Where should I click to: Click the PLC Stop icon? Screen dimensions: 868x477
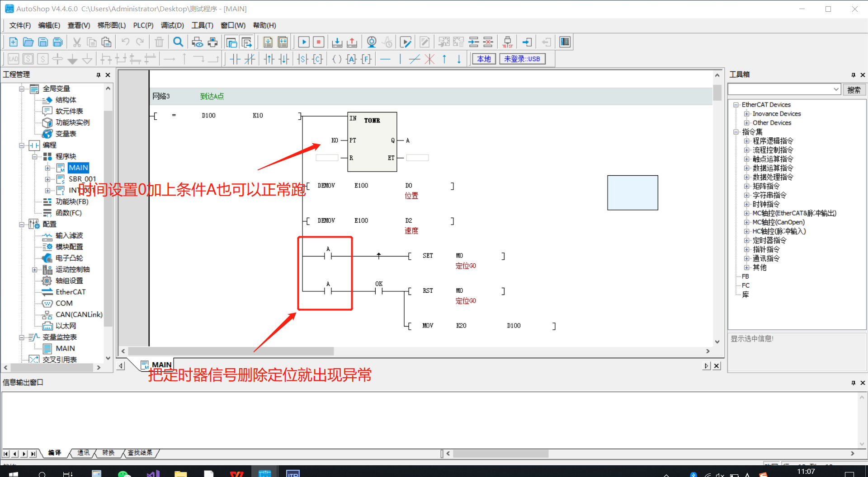[319, 42]
